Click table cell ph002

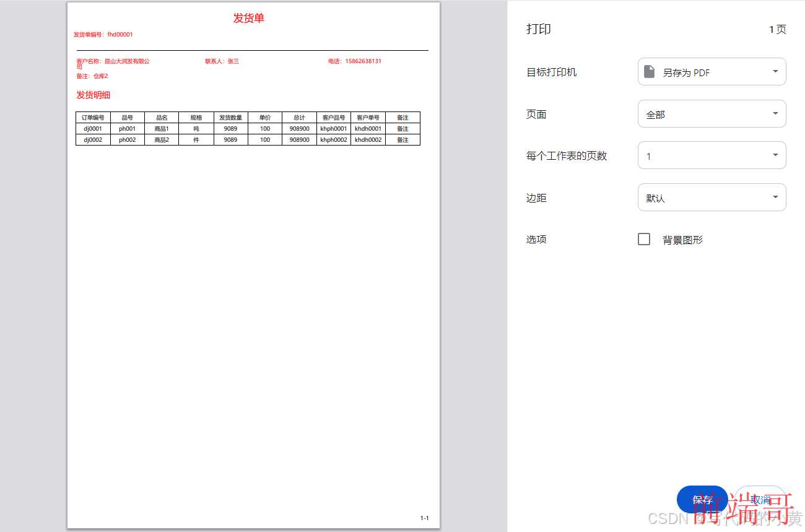[128, 140]
